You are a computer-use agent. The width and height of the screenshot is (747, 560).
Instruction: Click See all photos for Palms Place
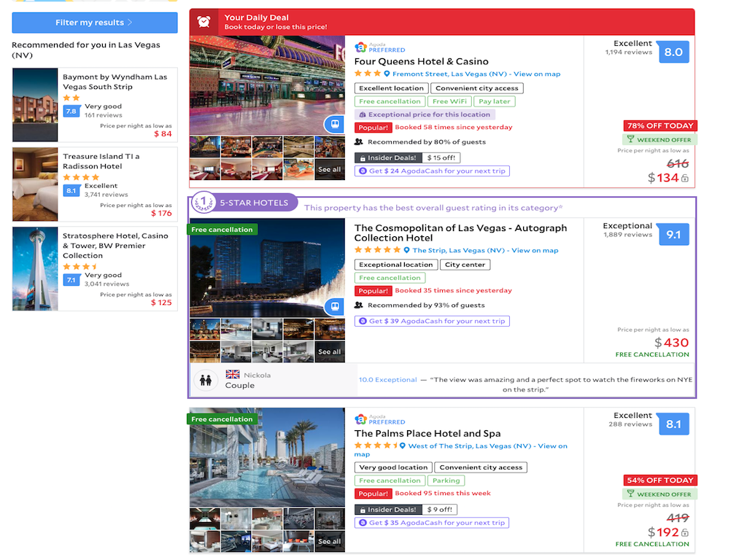330,542
